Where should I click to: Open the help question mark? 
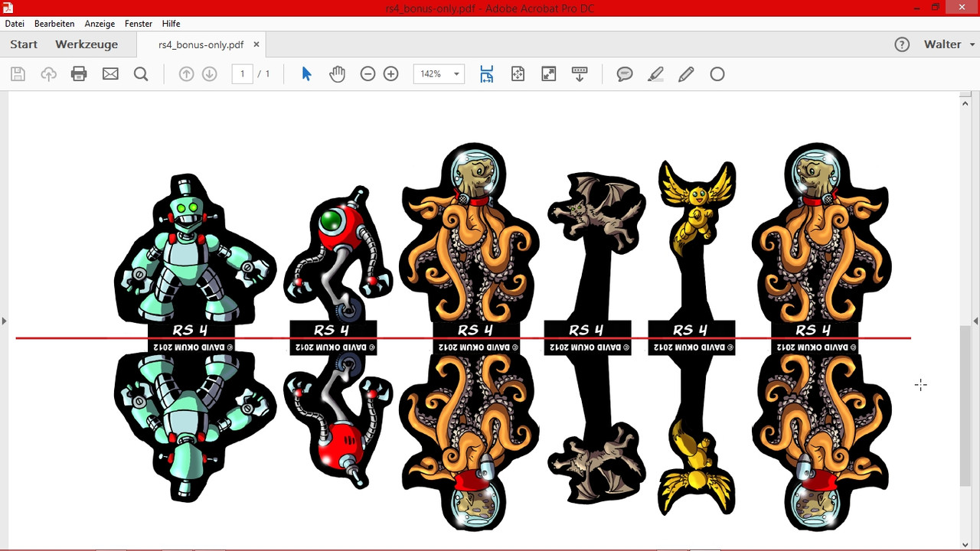[x=902, y=44]
